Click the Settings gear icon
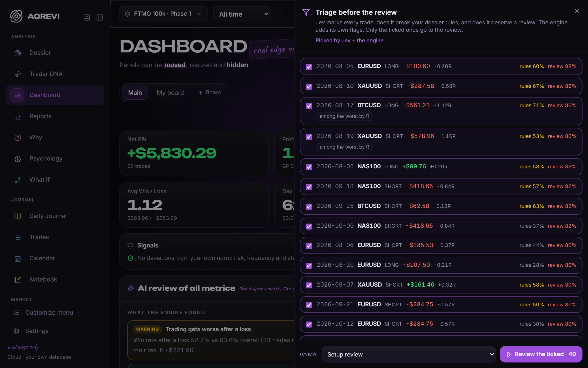The width and height of the screenshot is (588, 368). pos(16,331)
